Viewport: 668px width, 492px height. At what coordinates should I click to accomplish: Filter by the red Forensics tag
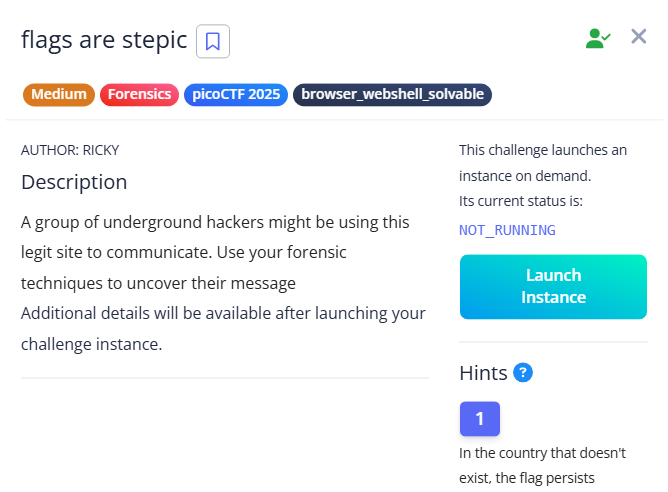[x=139, y=95]
